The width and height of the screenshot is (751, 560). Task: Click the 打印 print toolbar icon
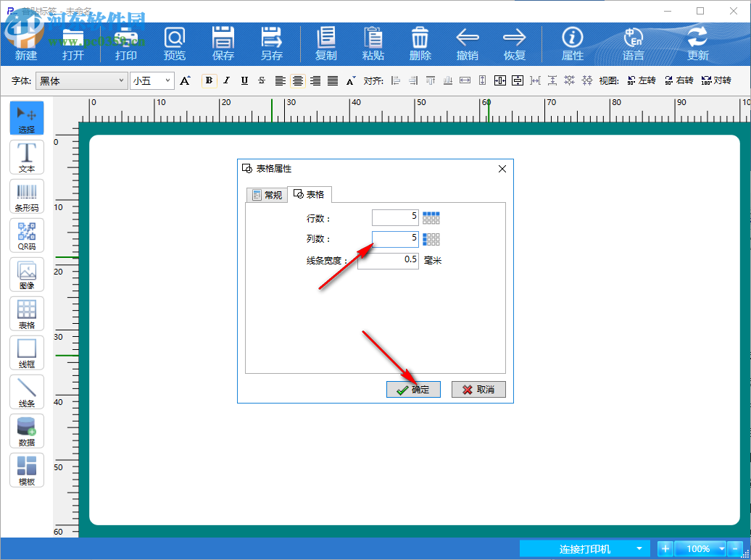pyautogui.click(x=126, y=43)
